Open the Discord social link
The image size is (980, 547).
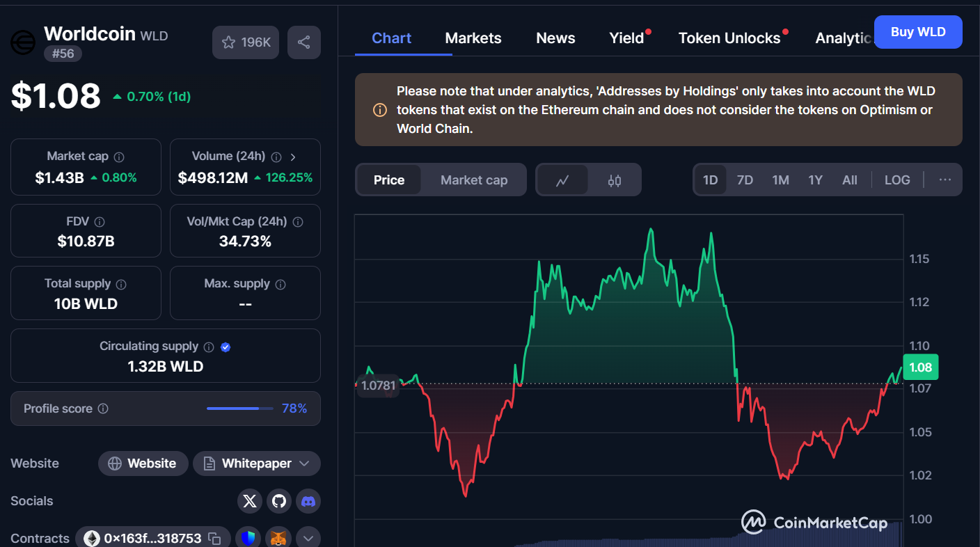pyautogui.click(x=308, y=501)
